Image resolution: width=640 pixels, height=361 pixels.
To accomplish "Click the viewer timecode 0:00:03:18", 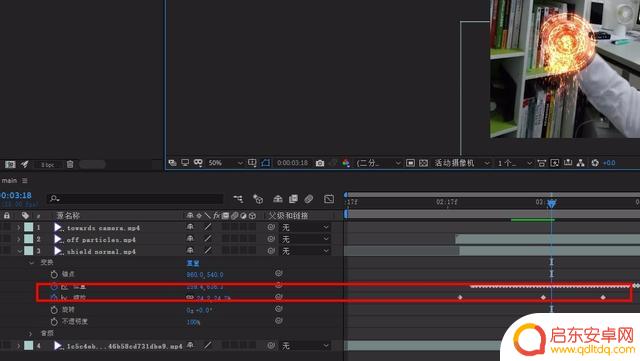I will pos(293,163).
